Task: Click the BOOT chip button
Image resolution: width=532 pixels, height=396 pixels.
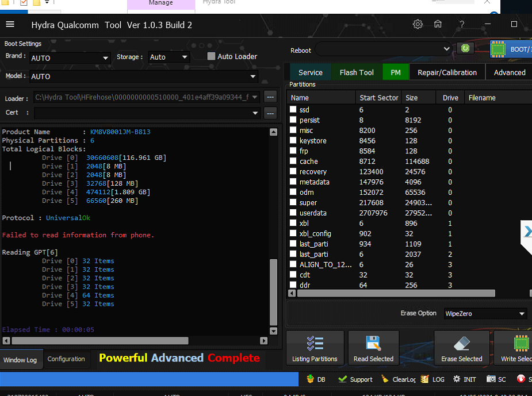Action: tap(511, 49)
